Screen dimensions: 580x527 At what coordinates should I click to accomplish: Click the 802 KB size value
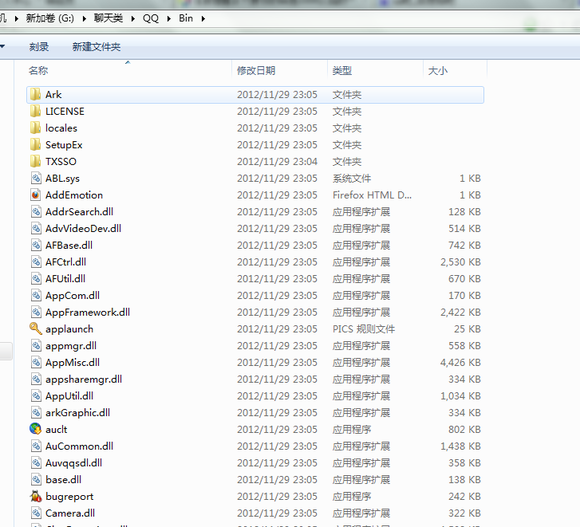[464, 429]
